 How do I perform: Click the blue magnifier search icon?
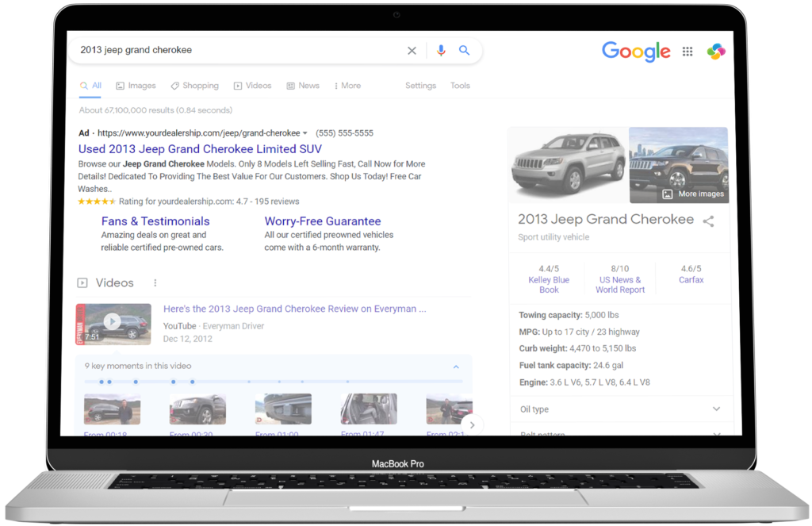pos(465,50)
